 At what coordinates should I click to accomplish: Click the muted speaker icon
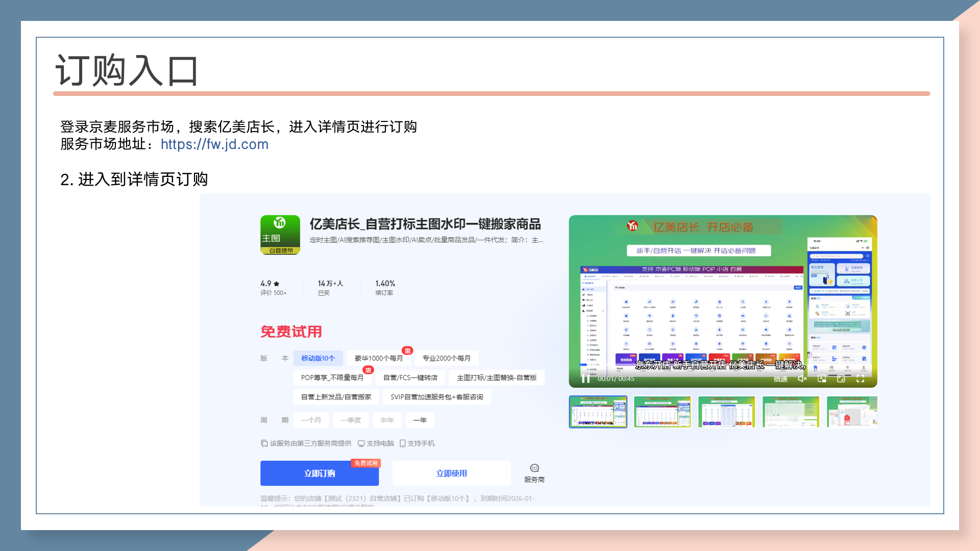[802, 379]
